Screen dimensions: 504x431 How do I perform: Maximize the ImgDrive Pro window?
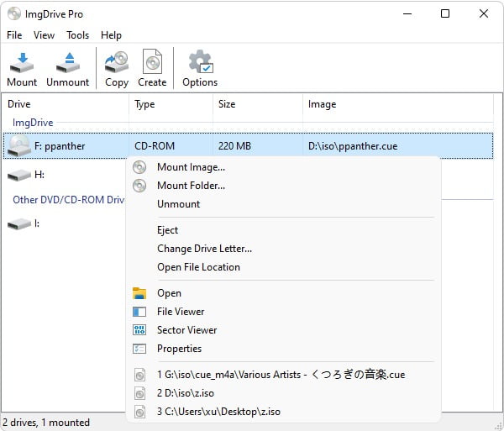click(x=445, y=13)
